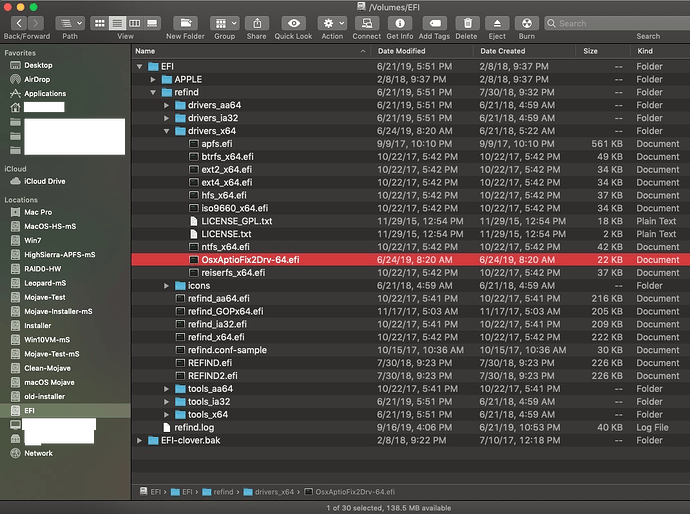Click the Get Info toolbar icon

pyautogui.click(x=400, y=22)
